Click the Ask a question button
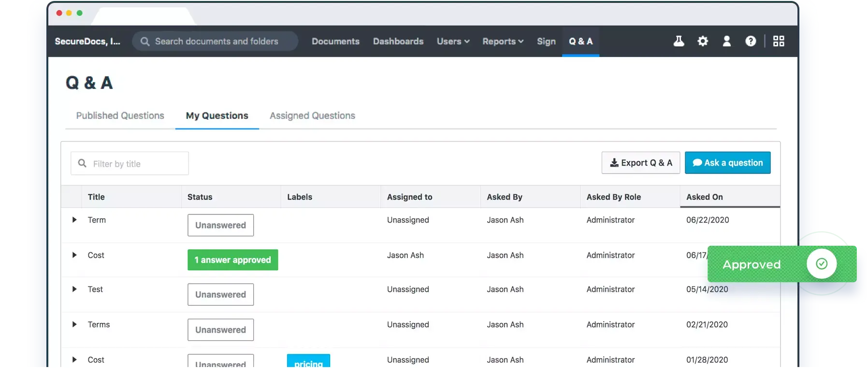 [x=728, y=163]
